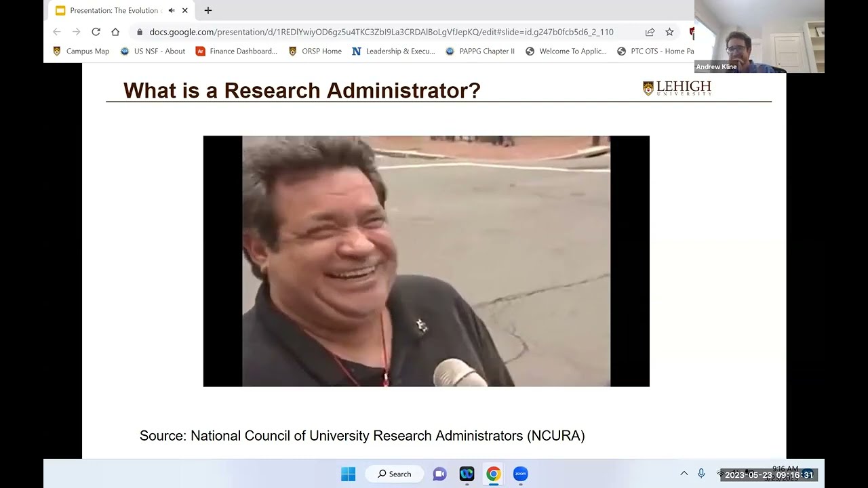Click the laughing man video on slide
Viewport: 868px width, 488px height.
[427, 261]
